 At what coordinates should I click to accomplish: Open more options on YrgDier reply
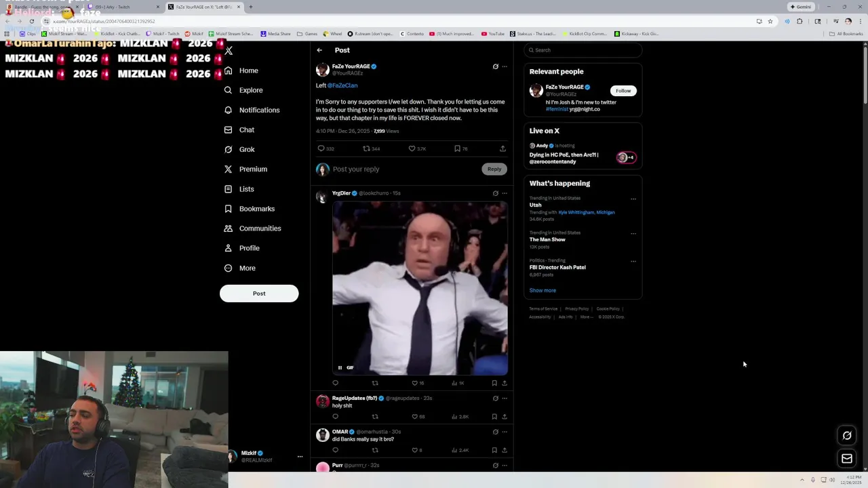[504, 193]
